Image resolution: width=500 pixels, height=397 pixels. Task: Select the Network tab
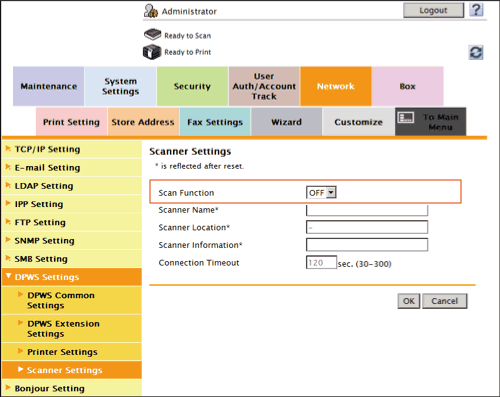click(336, 86)
